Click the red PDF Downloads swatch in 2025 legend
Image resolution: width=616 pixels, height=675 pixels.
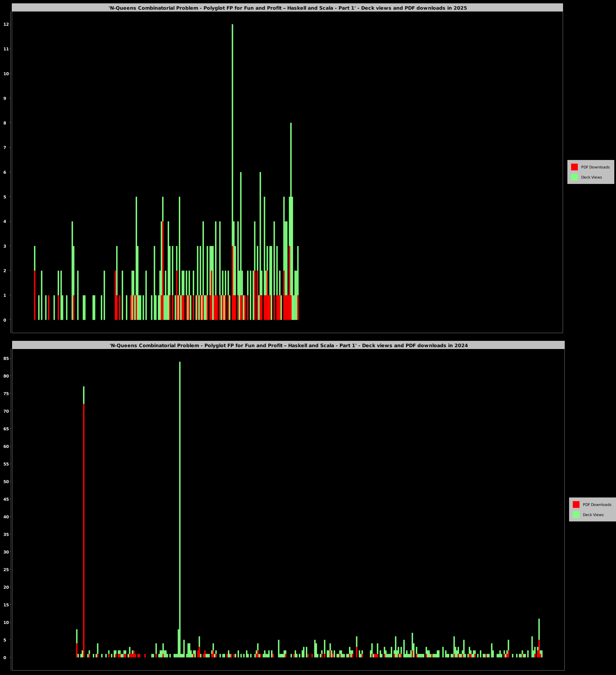point(574,167)
